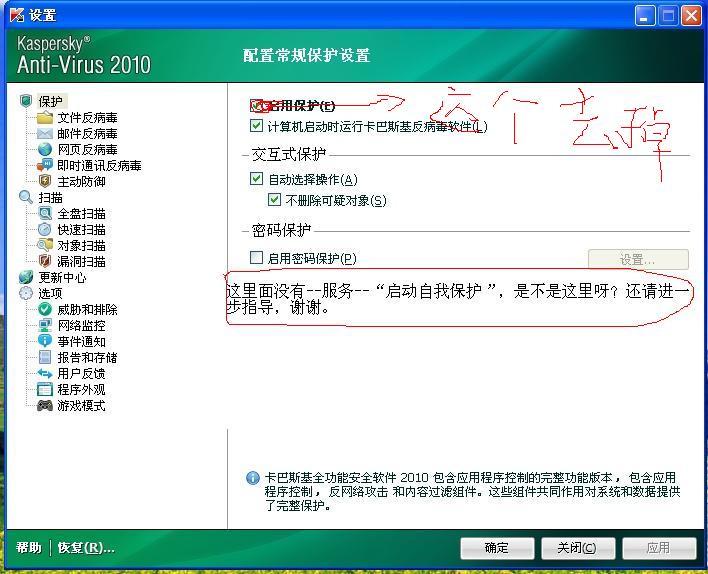This screenshot has width=708, height=574.
Task: Toggle the 自动选择操作(A) checkbox
Action: coord(256,178)
